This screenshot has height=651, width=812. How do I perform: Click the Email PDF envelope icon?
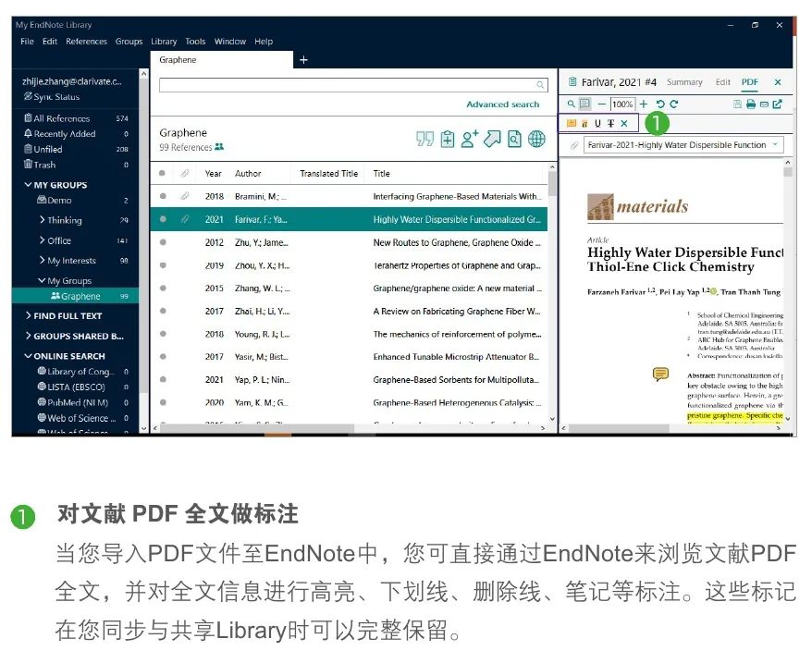click(x=764, y=104)
